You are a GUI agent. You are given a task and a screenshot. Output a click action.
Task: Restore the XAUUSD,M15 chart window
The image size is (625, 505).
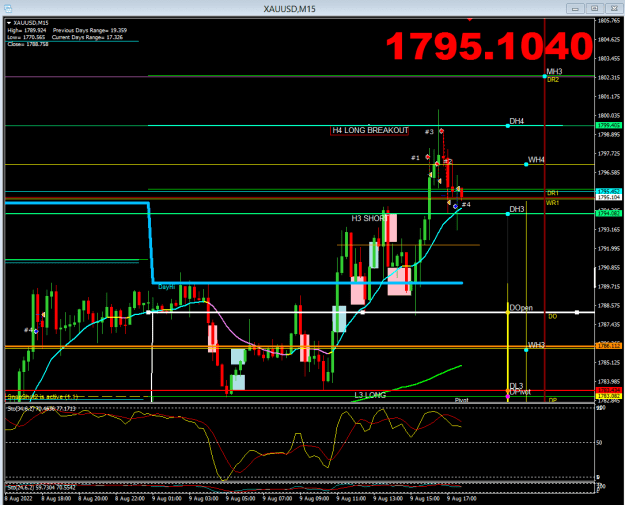tap(594, 8)
